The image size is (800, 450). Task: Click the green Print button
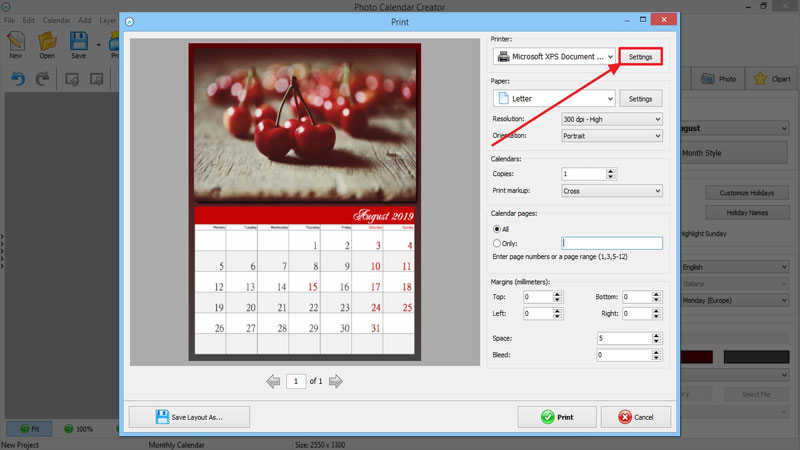coord(557,417)
